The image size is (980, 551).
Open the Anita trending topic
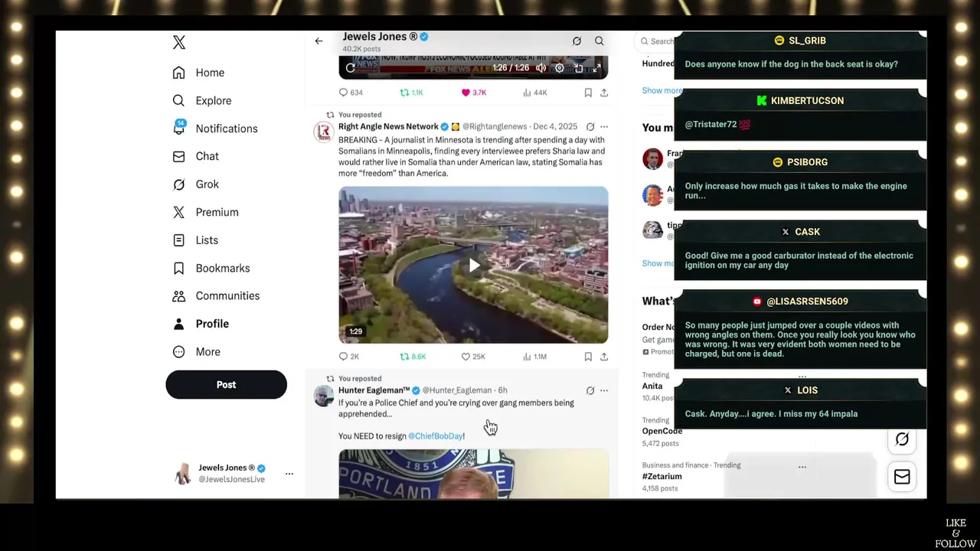652,386
